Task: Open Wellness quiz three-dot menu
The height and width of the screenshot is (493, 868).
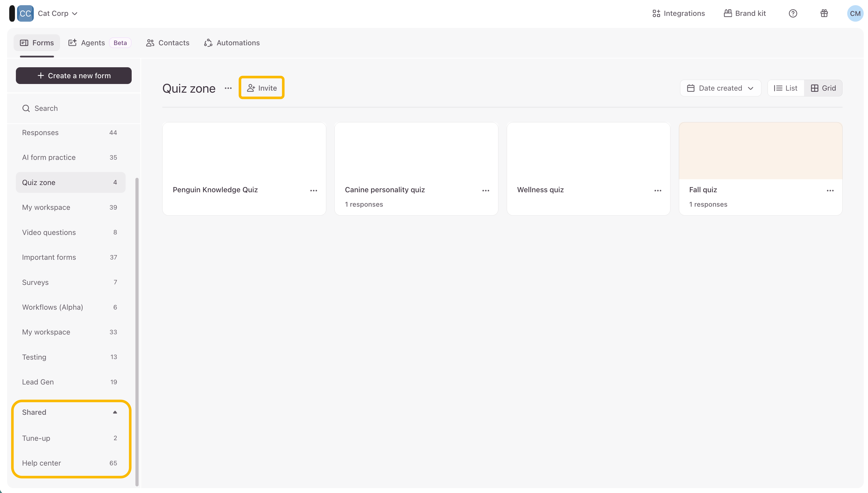Action: click(657, 190)
